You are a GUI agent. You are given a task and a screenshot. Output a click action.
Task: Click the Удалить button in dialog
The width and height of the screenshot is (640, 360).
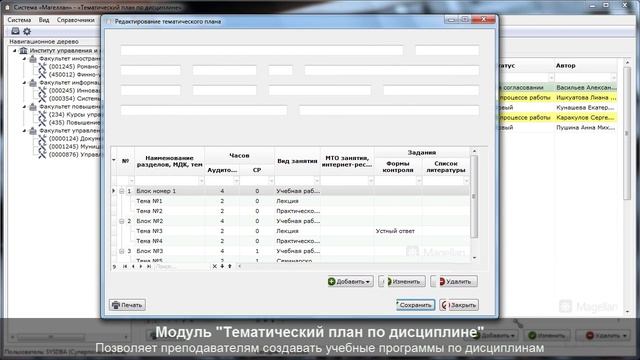click(454, 281)
